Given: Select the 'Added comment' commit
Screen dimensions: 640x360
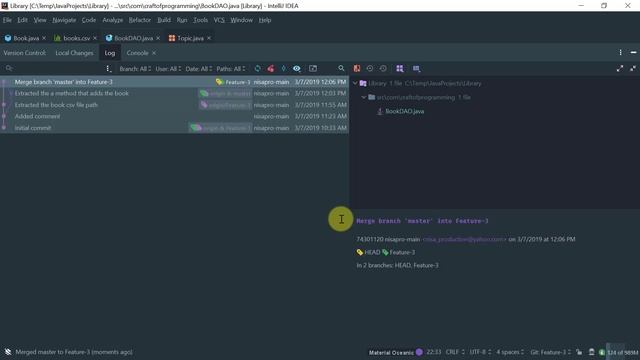Looking at the screenshot, I should 174,116.
